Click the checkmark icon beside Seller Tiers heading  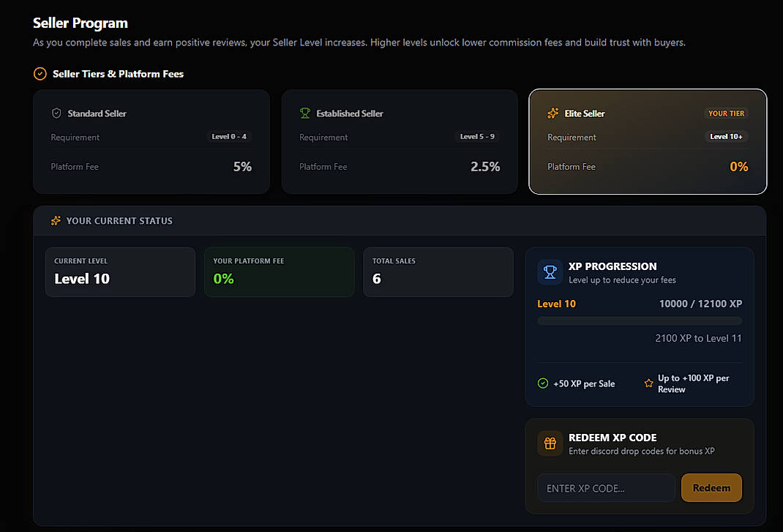[40, 74]
